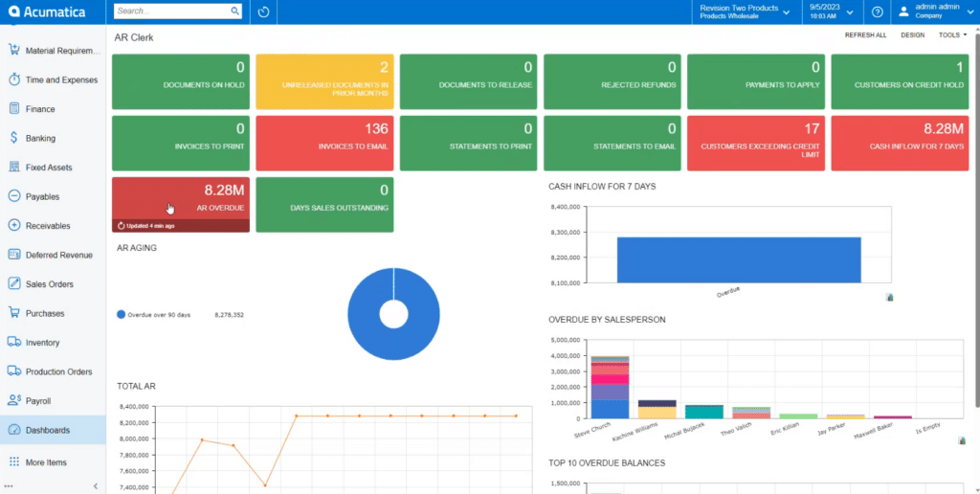Open Customers on Credit Hold tile
Viewport: 980px width, 494px height.
tap(900, 82)
